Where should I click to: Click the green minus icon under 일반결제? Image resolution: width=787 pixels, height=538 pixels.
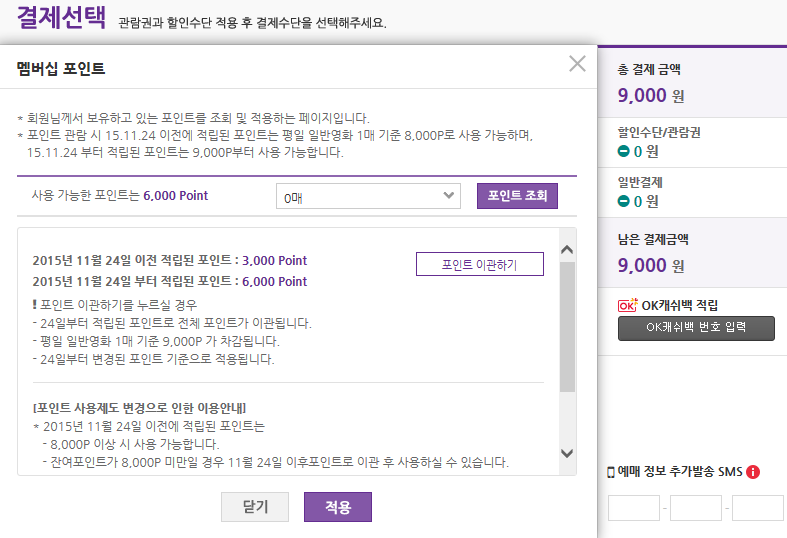coord(624,201)
